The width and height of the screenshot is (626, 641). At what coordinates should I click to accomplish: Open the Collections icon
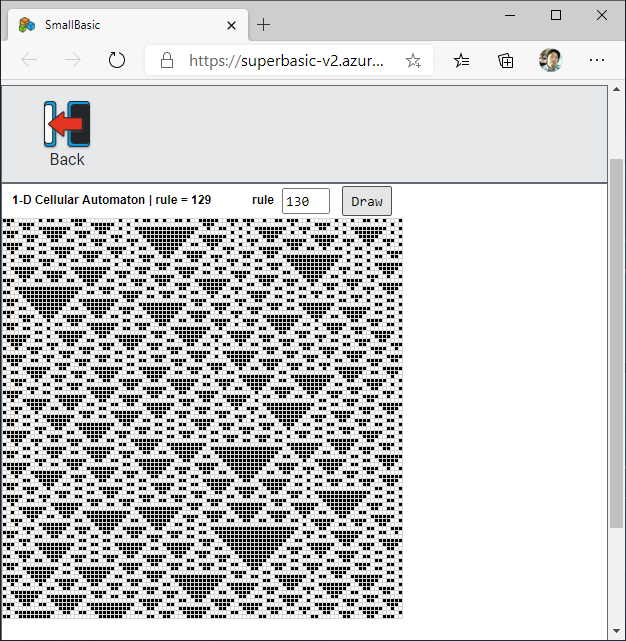pos(506,61)
